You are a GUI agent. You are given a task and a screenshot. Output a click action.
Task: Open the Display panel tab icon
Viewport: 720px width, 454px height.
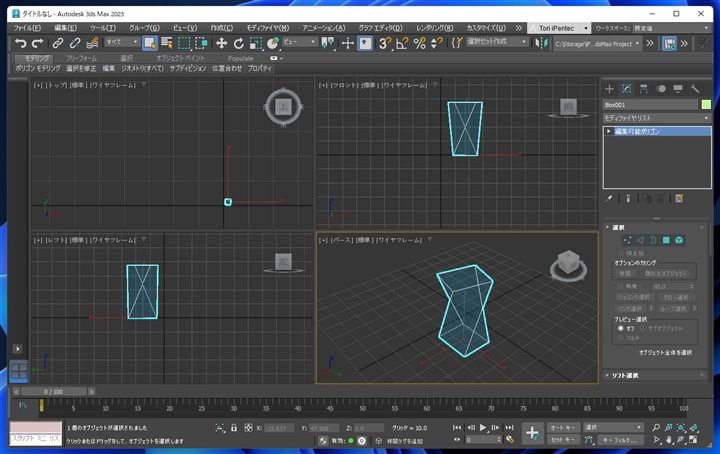point(678,89)
